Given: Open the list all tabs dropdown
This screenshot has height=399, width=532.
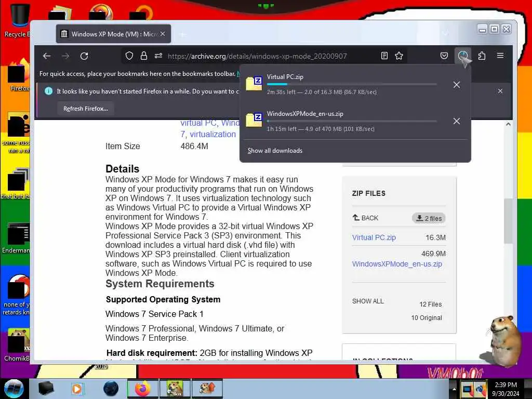Looking at the screenshot, I should [x=445, y=34].
